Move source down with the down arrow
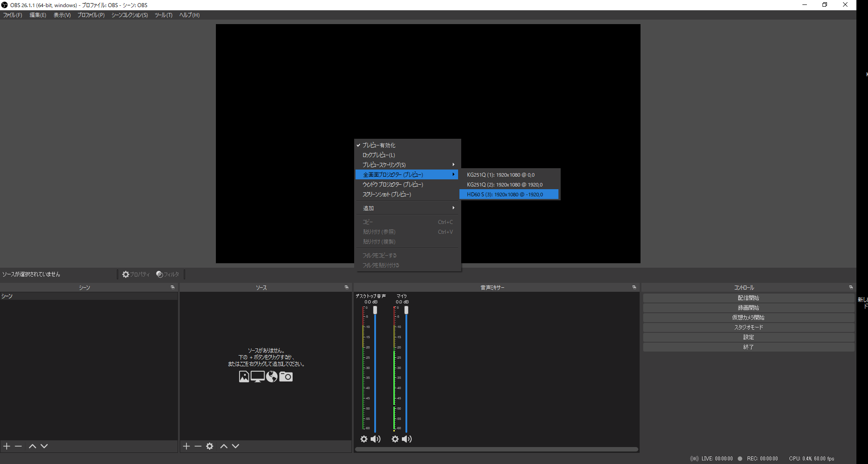 [x=236, y=446]
